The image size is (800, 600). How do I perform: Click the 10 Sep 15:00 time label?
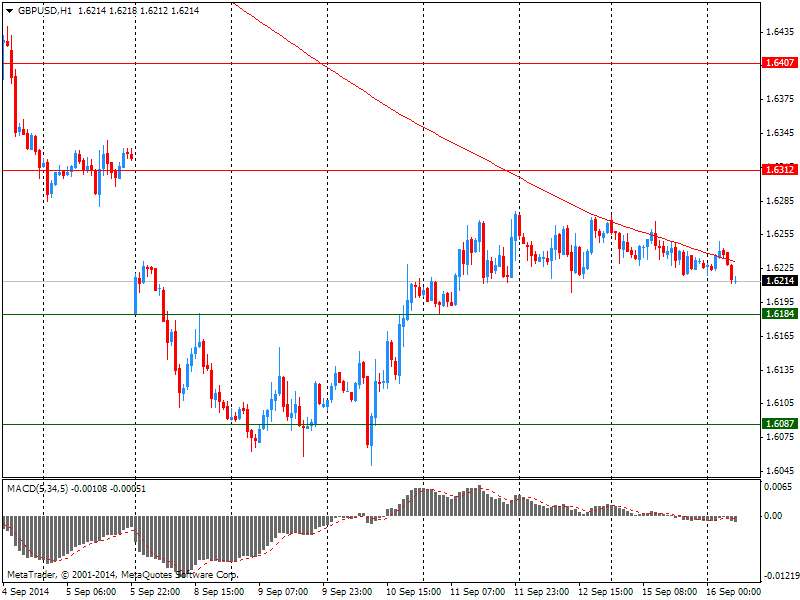point(413,592)
